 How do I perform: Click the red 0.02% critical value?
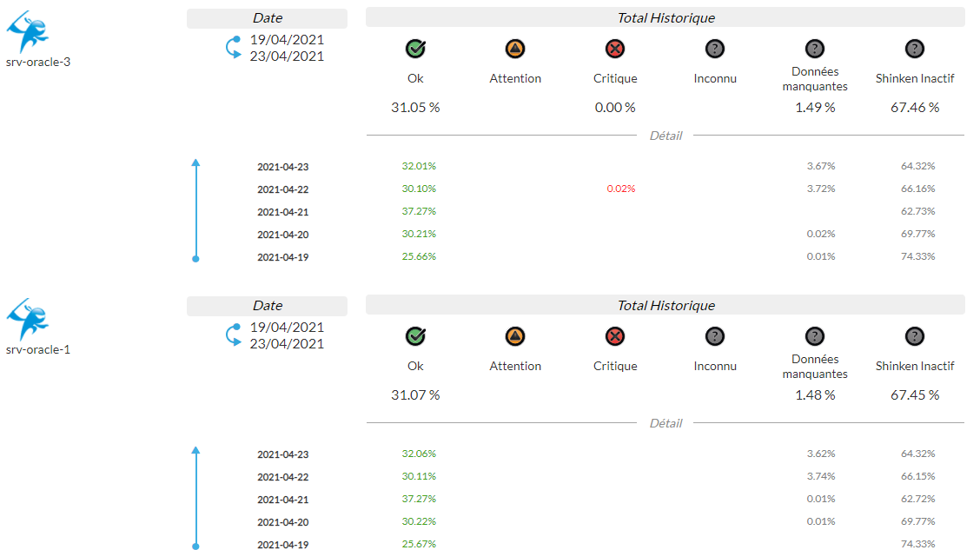(621, 189)
